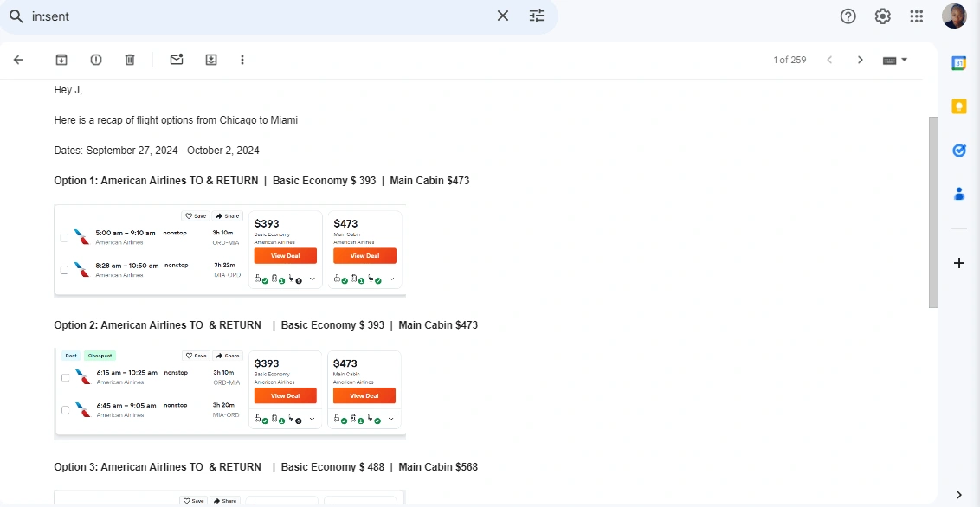980x507 pixels.
Task: Open the Google account avatar
Action: (954, 16)
